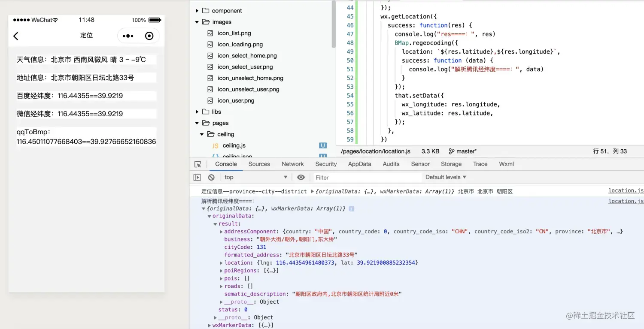Open second location.js link beside 解析腾讯经纬度

point(626,201)
